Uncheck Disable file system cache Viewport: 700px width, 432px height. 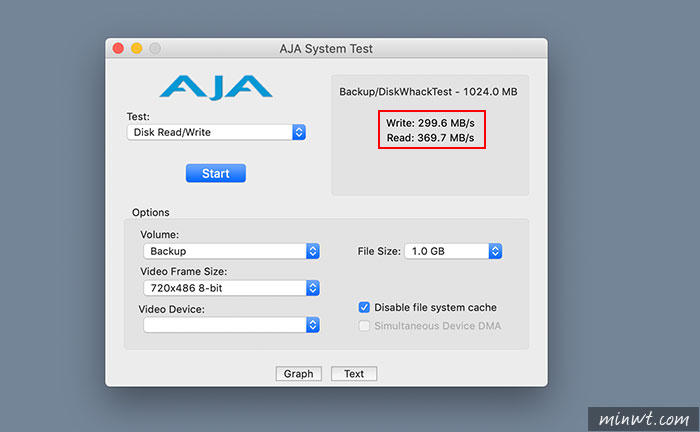[x=364, y=307]
